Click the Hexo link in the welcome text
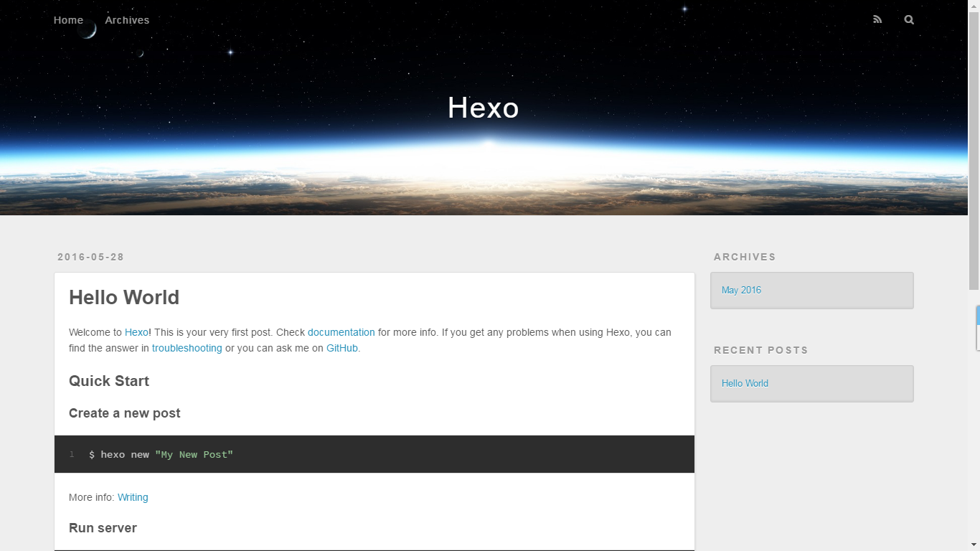Viewport: 980px width, 551px height. 136,332
